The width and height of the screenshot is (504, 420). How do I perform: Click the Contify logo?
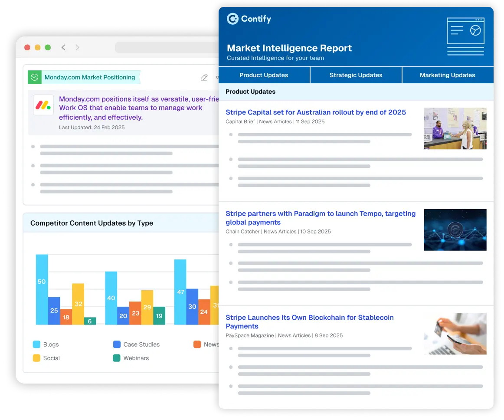tap(249, 19)
